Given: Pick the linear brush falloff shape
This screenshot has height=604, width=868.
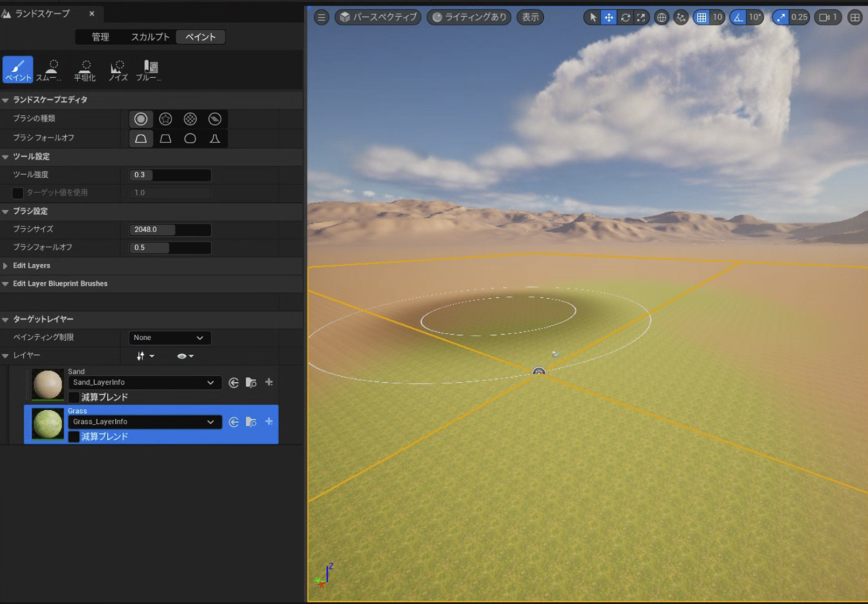Looking at the screenshot, I should (x=166, y=138).
